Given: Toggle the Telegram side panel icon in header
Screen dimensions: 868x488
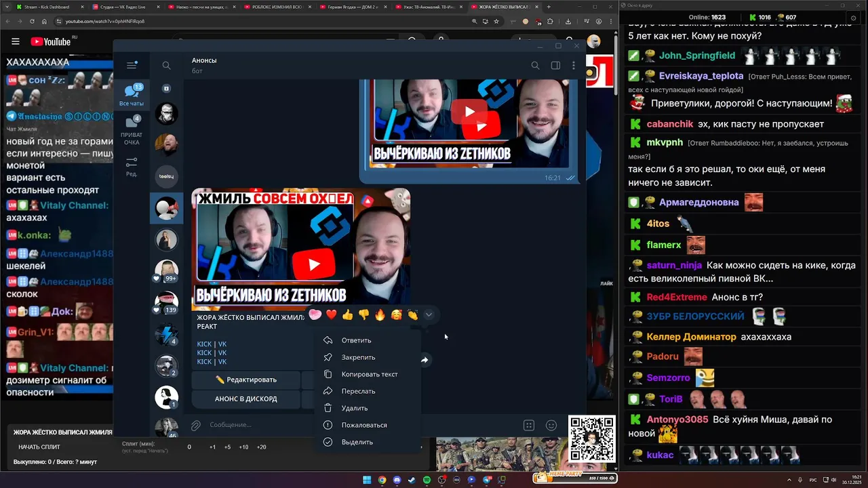Looking at the screenshot, I should (x=555, y=66).
